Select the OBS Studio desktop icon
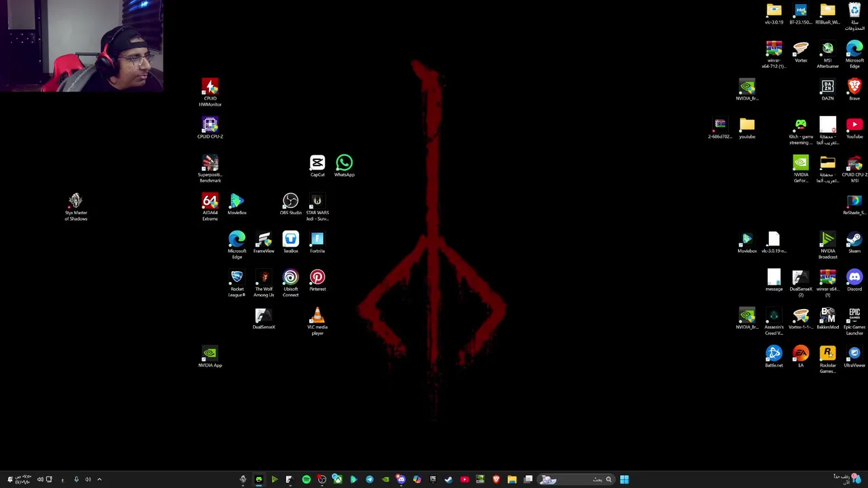868x488 pixels. point(290,204)
